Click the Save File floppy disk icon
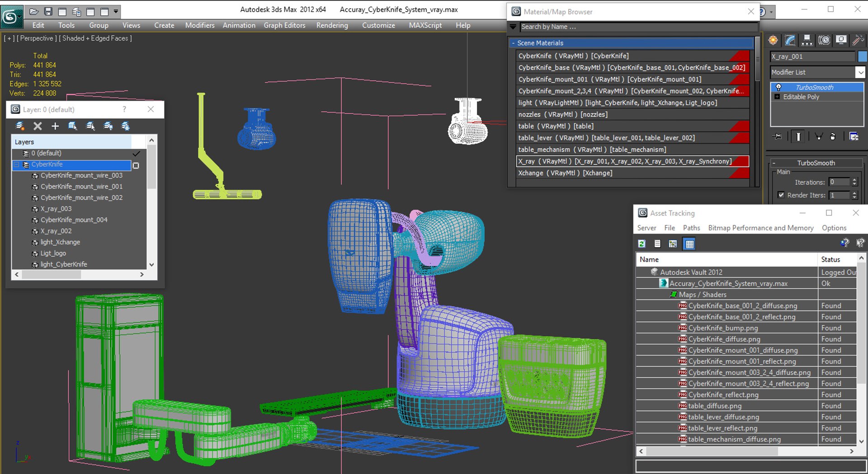This screenshot has width=868, height=474. click(x=48, y=11)
